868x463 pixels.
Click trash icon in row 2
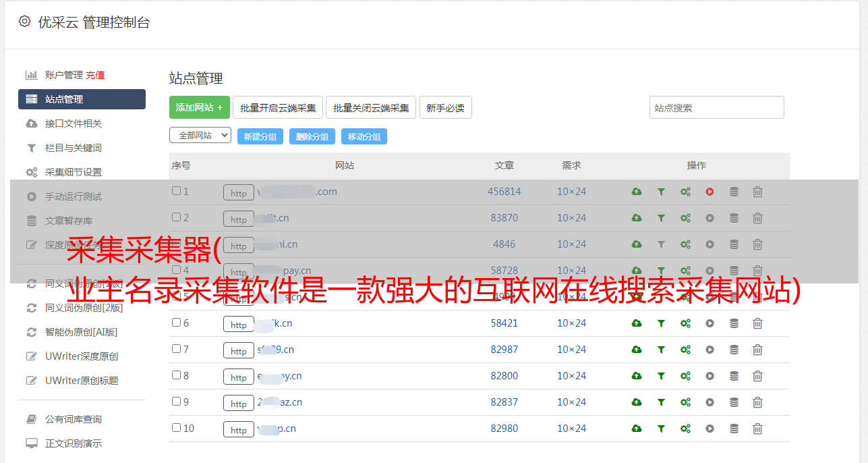click(757, 218)
